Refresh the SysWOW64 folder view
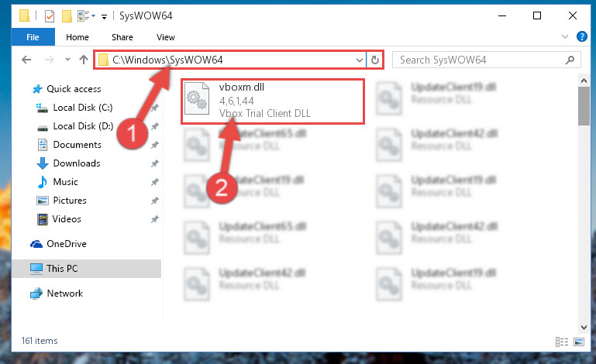 click(375, 60)
